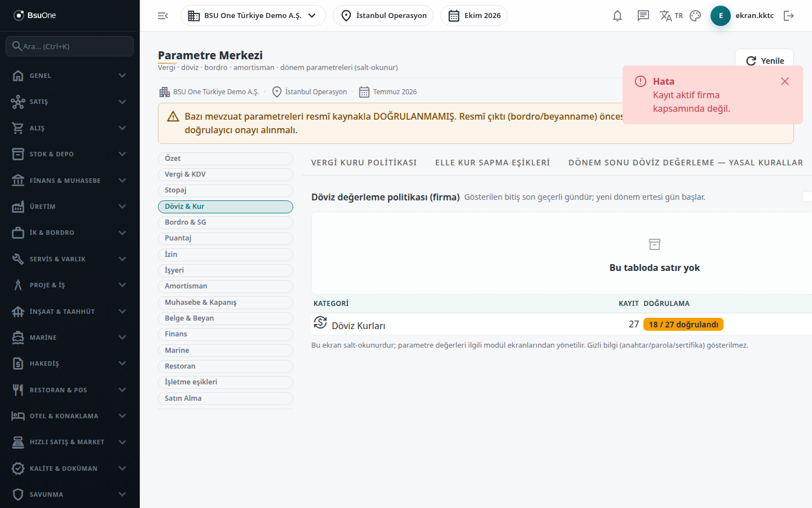Select the Vergi & KDV tab
812x508 pixels.
tap(226, 174)
